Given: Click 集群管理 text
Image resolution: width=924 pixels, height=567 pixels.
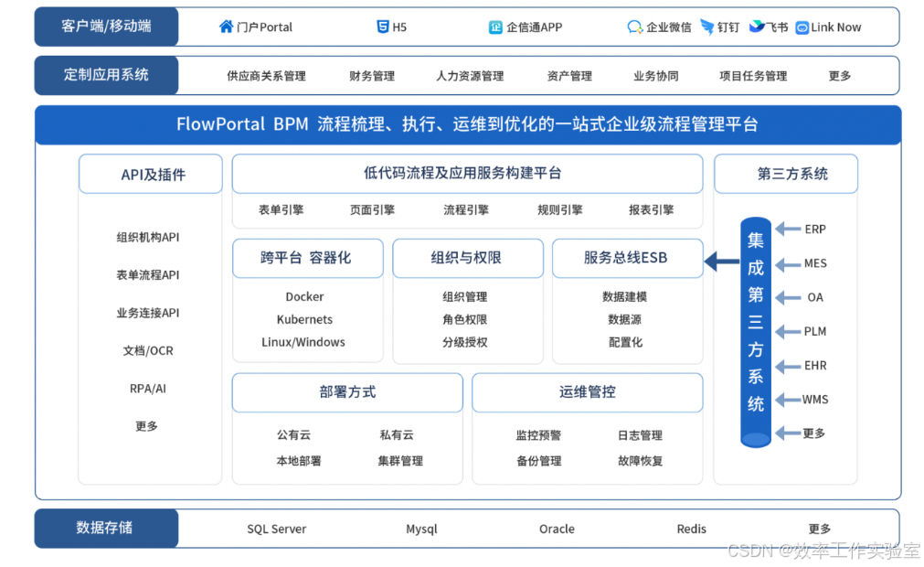Looking at the screenshot, I should (x=400, y=461).
